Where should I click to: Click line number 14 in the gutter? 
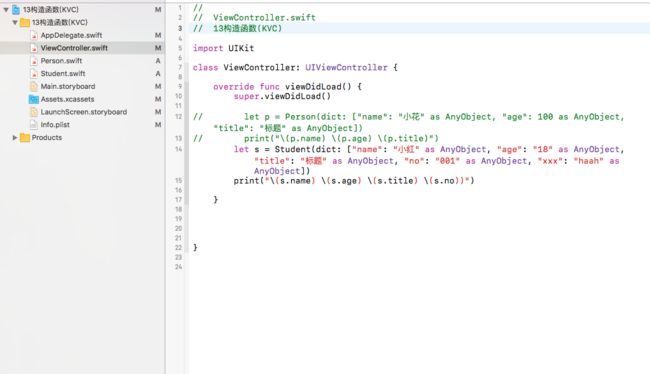pos(178,149)
